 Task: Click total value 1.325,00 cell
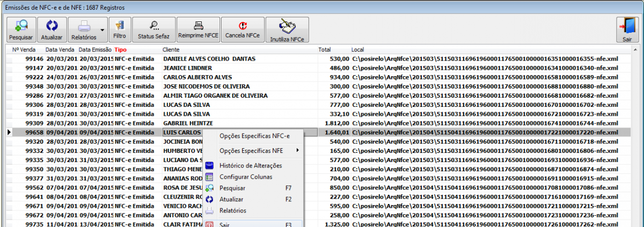337,225
